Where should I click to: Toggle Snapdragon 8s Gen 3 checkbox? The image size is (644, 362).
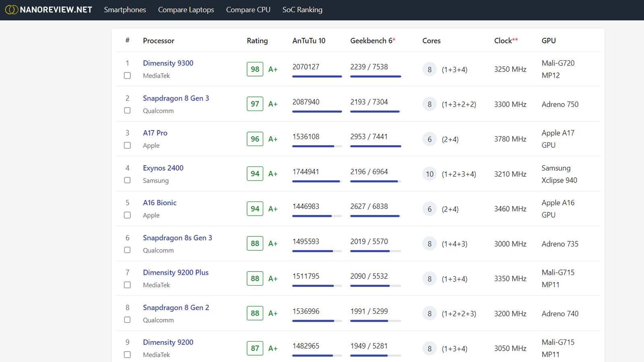click(127, 250)
